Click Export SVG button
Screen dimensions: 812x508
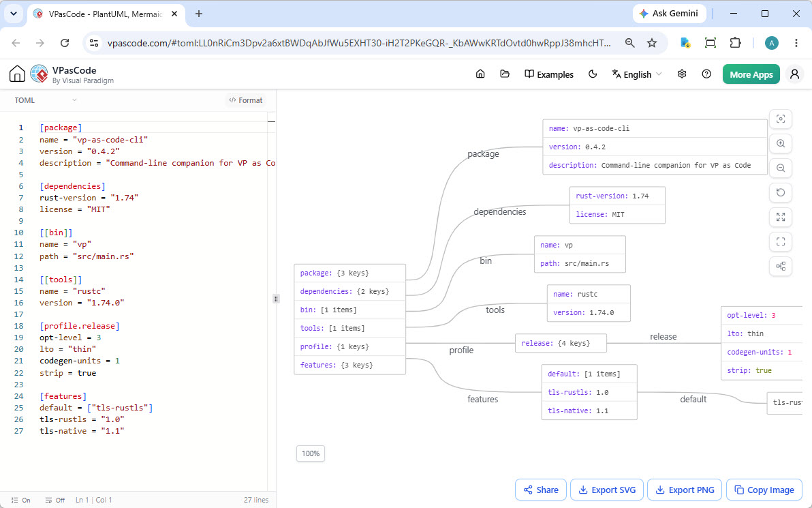(607, 490)
